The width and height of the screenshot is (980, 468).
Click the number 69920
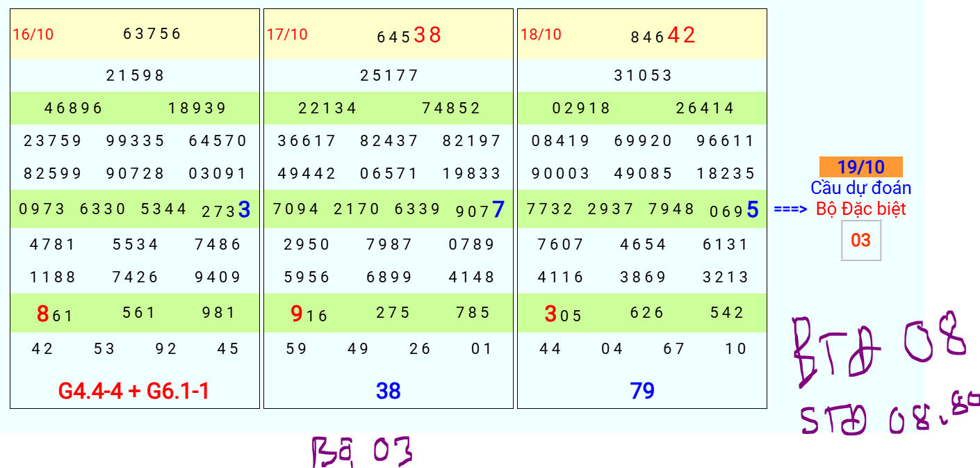(x=643, y=140)
